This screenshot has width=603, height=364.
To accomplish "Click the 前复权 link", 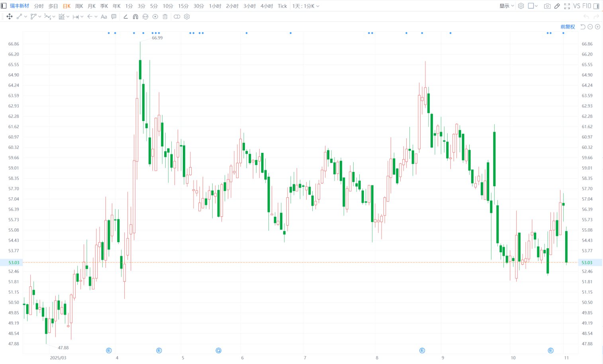I will point(568,27).
